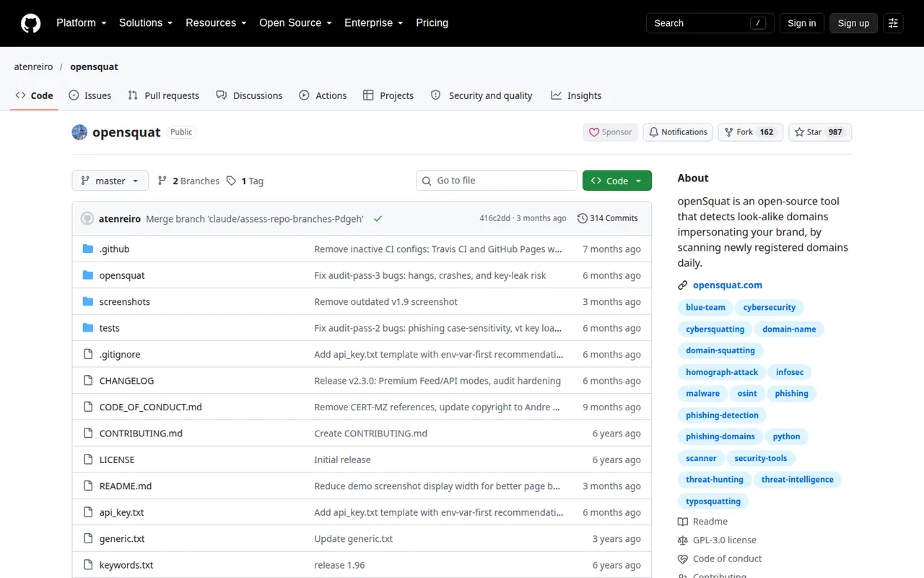Select the phishing-detection topic tag

click(722, 415)
